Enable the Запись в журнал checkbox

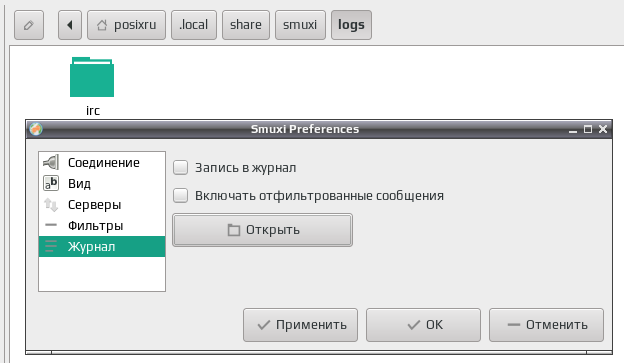tap(181, 168)
